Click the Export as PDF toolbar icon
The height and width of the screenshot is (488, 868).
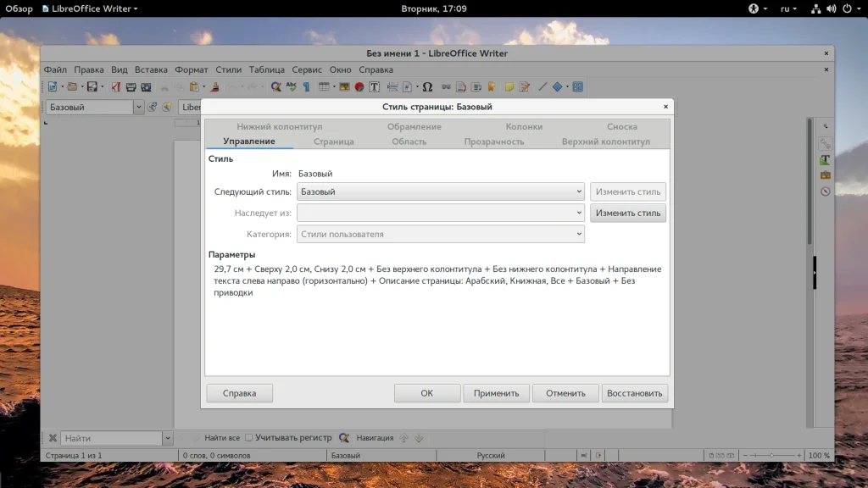(116, 86)
